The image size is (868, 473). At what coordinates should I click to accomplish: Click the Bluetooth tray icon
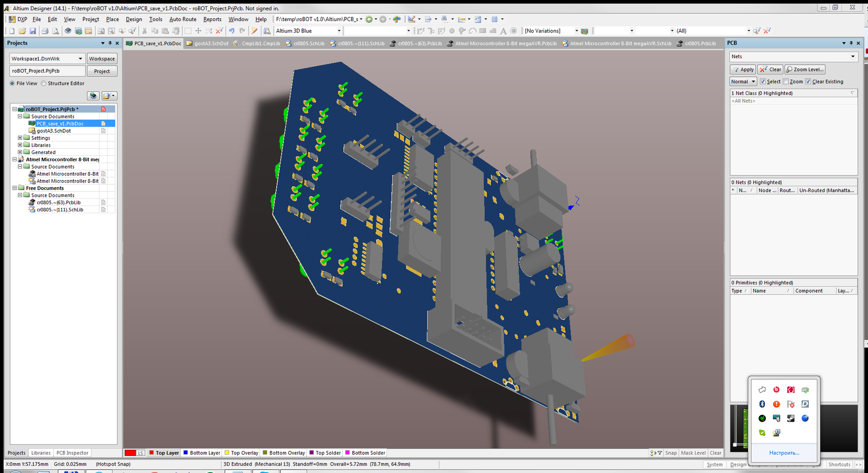click(762, 404)
